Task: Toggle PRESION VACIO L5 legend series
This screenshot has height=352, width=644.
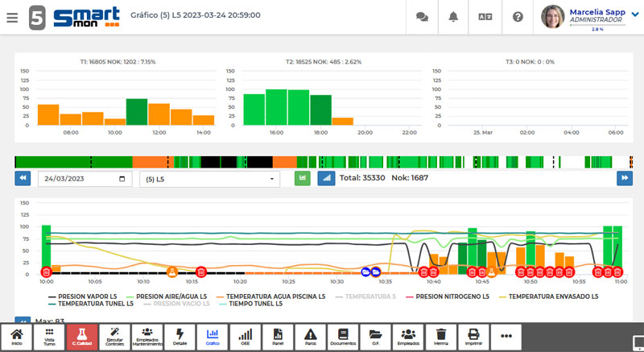Action: [x=175, y=304]
